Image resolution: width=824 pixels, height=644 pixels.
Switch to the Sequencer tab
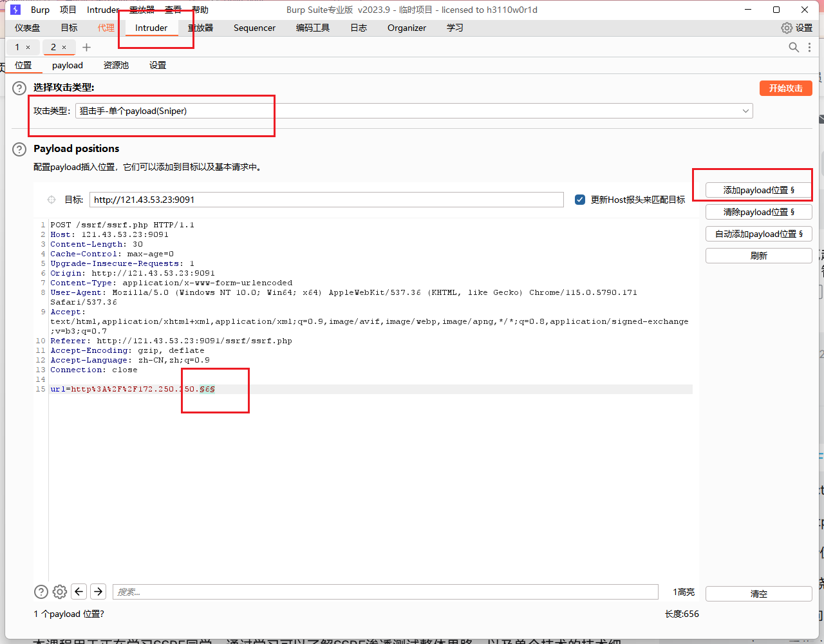(254, 28)
